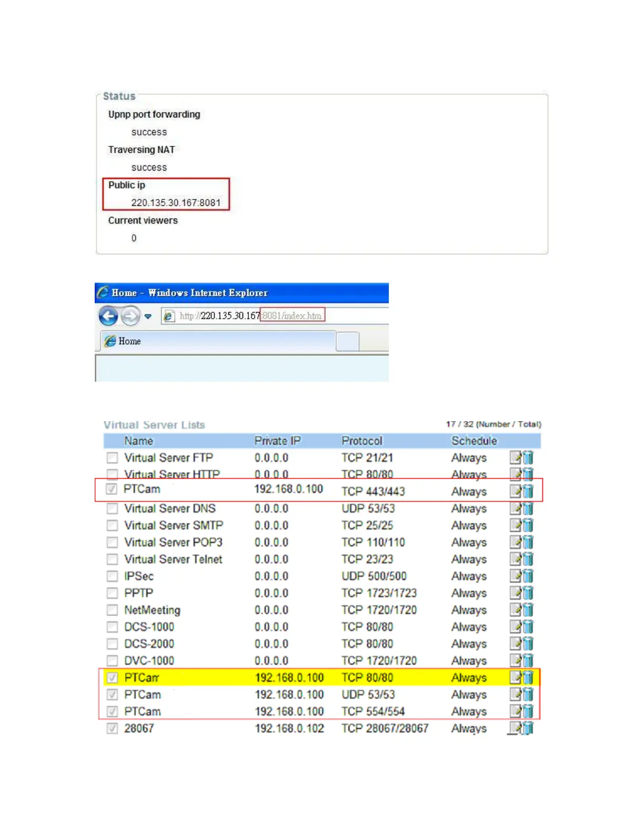Viewport: 644px width, 834px height.
Task: Enable the DCS-1000 checkbox
Action: tap(112, 627)
